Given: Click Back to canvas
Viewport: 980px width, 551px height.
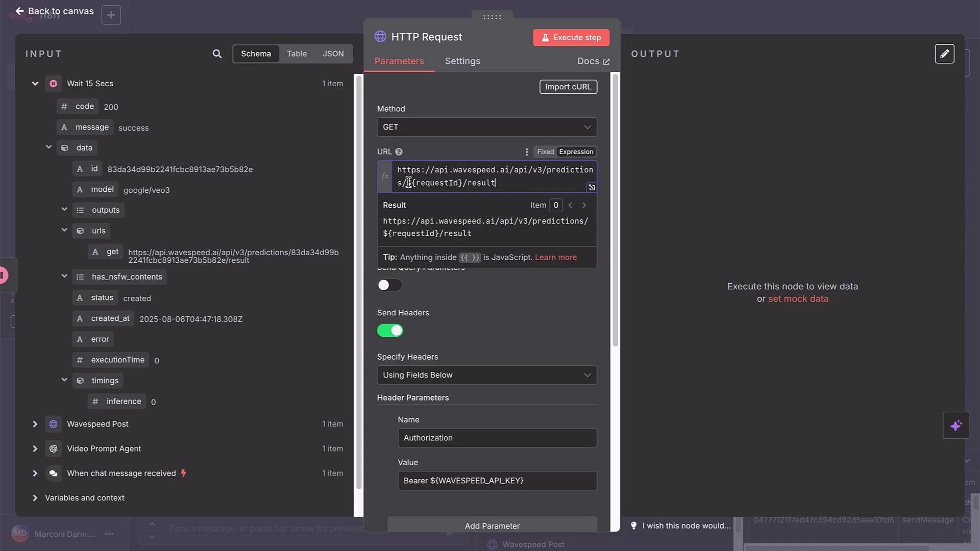Looking at the screenshot, I should coord(54,11).
